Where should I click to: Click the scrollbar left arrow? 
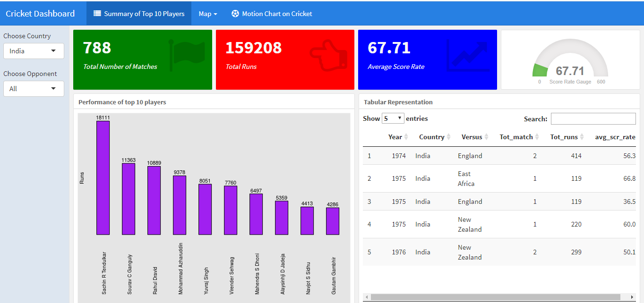pos(366,297)
